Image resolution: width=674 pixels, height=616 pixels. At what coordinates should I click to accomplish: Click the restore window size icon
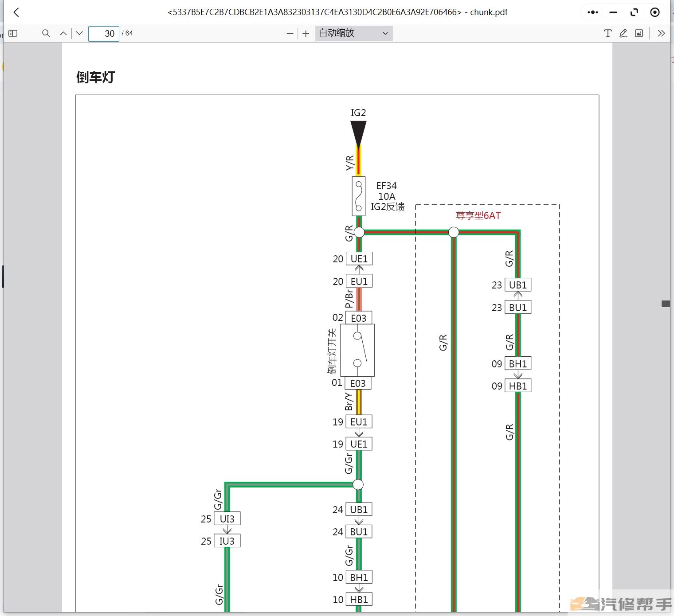point(634,12)
